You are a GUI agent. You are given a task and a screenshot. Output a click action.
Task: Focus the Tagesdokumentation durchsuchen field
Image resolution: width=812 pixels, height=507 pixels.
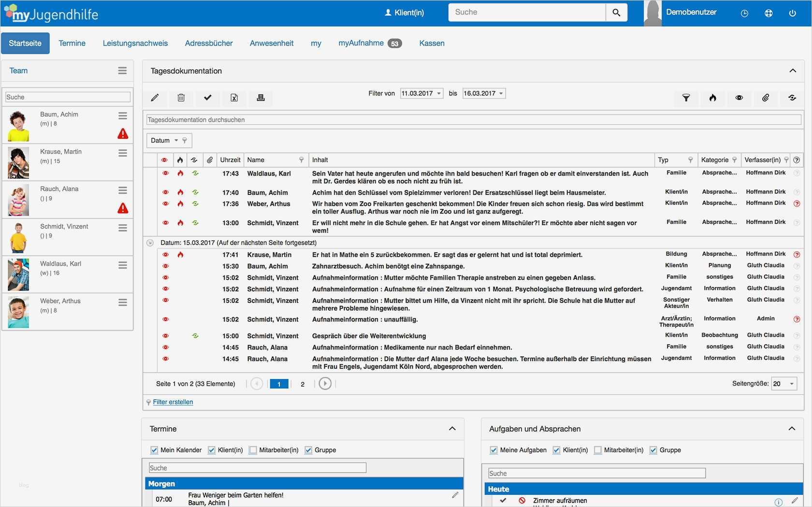point(474,120)
